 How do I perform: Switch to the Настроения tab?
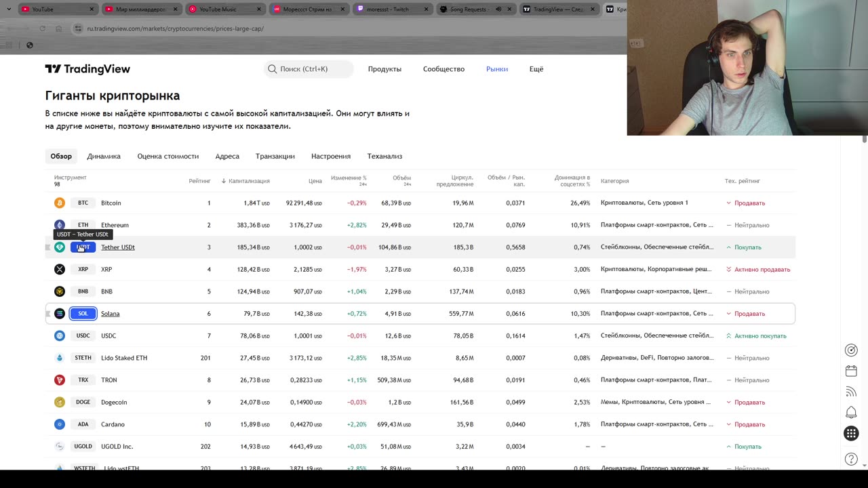pyautogui.click(x=331, y=156)
